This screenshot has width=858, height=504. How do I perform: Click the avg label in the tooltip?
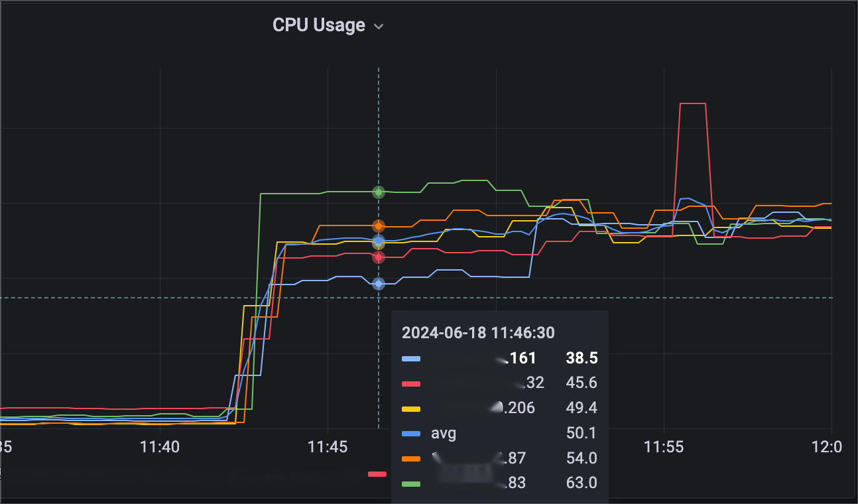[444, 434]
